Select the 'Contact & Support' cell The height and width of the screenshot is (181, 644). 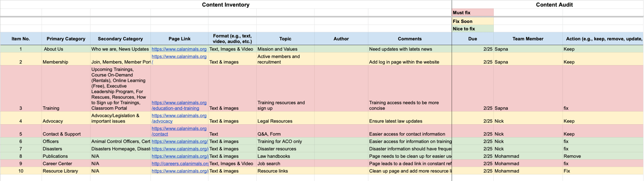(66, 131)
